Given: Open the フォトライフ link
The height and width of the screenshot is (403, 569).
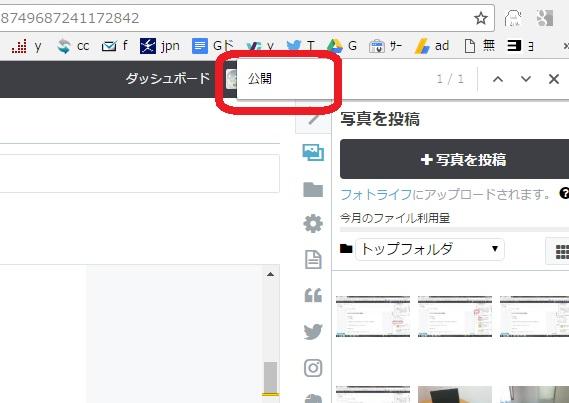Looking at the screenshot, I should 376,194.
